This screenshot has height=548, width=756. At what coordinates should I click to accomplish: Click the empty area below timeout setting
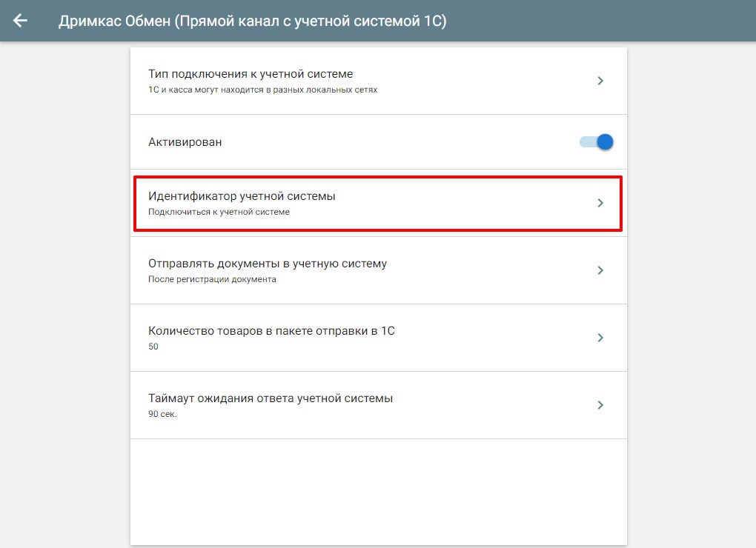pos(378,489)
